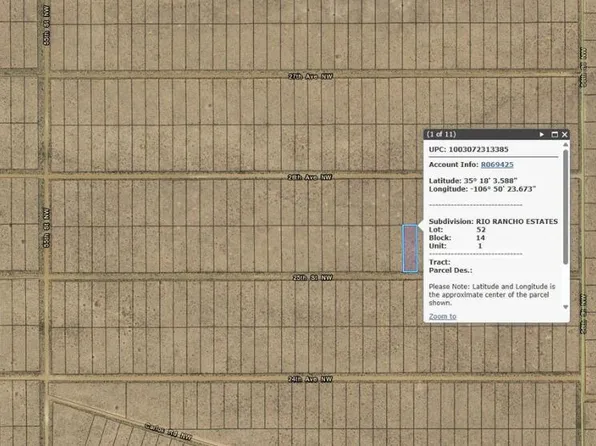
Task: Click the Zoom to link
Action: click(442, 316)
